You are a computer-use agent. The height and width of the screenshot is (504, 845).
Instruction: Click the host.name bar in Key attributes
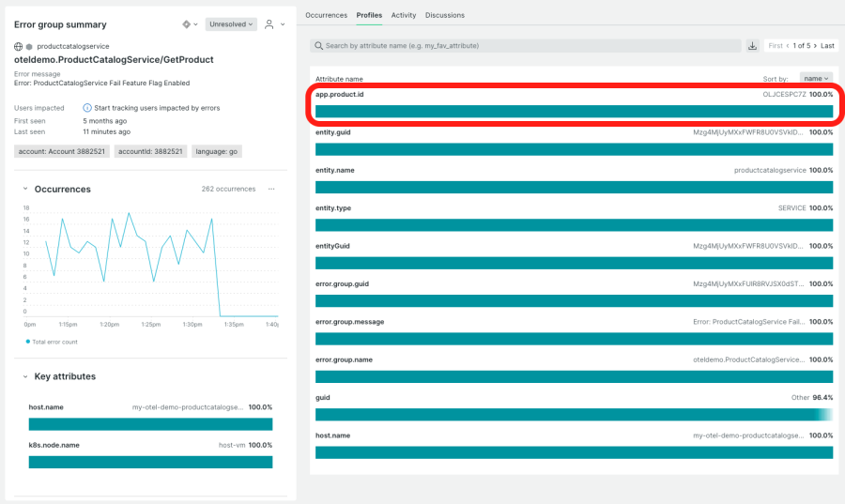[x=150, y=424]
